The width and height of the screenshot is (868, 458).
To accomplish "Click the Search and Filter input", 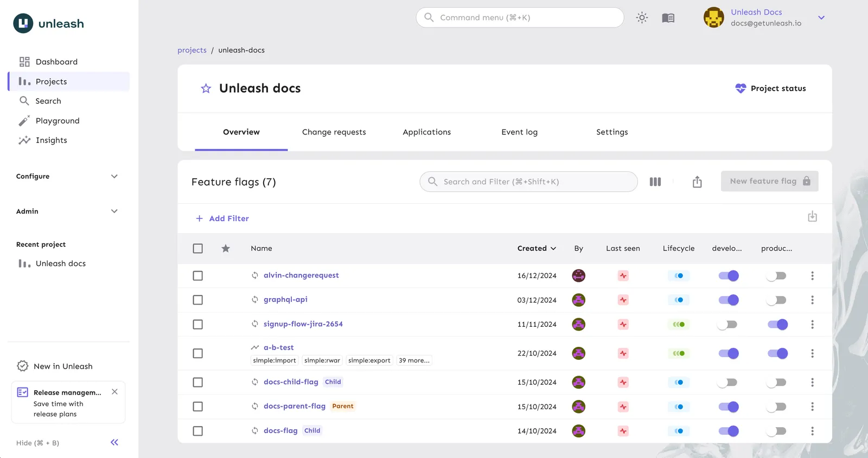I will pyautogui.click(x=528, y=182).
